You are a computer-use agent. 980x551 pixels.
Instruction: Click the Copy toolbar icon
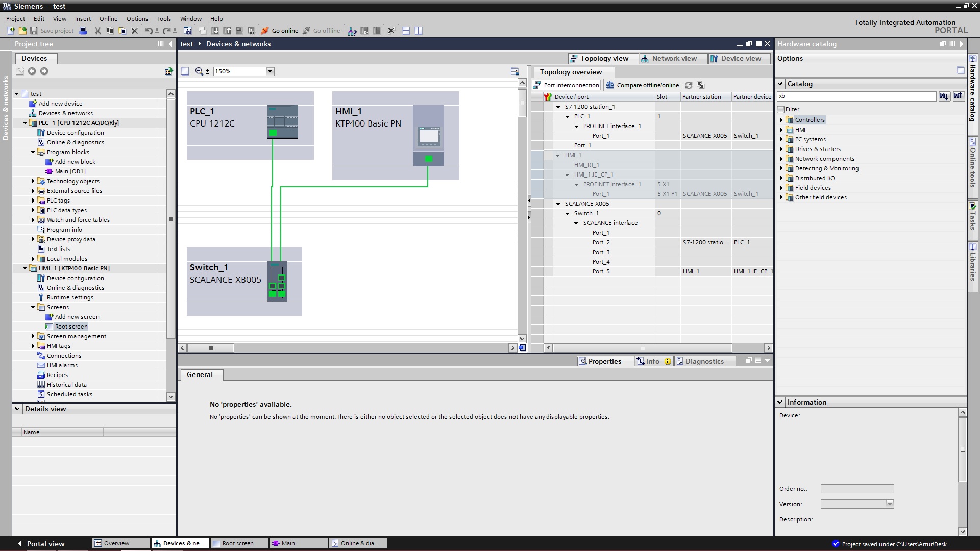[110, 31]
